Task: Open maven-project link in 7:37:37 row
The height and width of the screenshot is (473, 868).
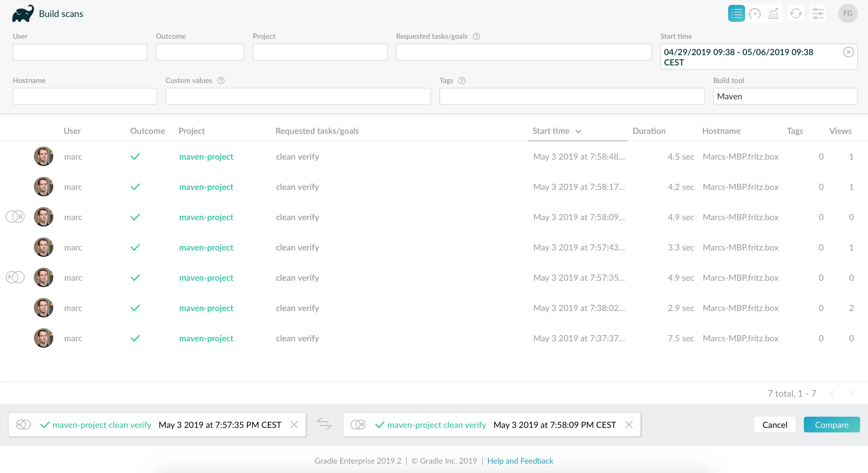Action: (206, 338)
